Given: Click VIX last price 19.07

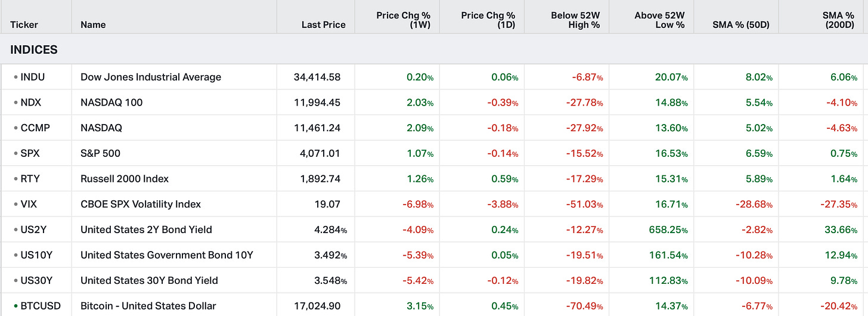Looking at the screenshot, I should tap(328, 204).
